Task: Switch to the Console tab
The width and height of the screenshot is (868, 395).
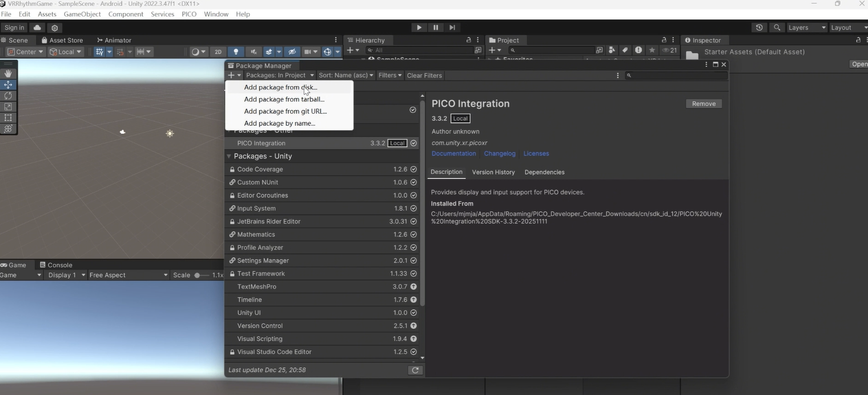Action: pos(56,265)
